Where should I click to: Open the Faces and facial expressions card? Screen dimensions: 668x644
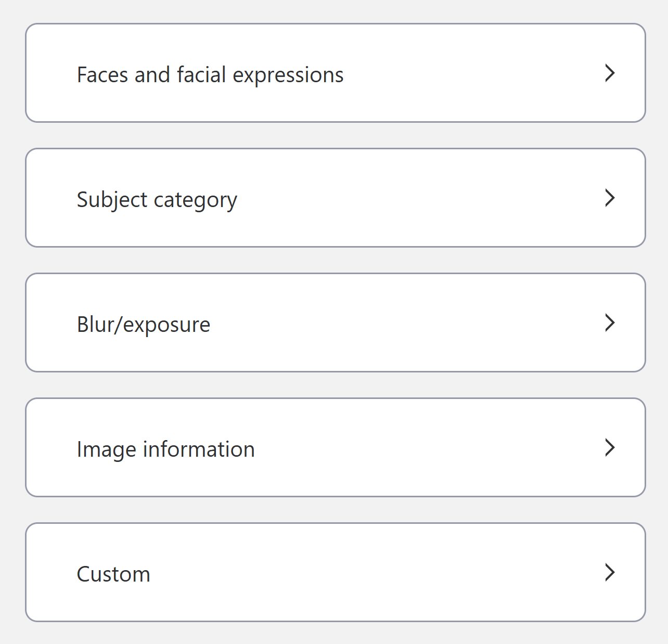pos(335,73)
